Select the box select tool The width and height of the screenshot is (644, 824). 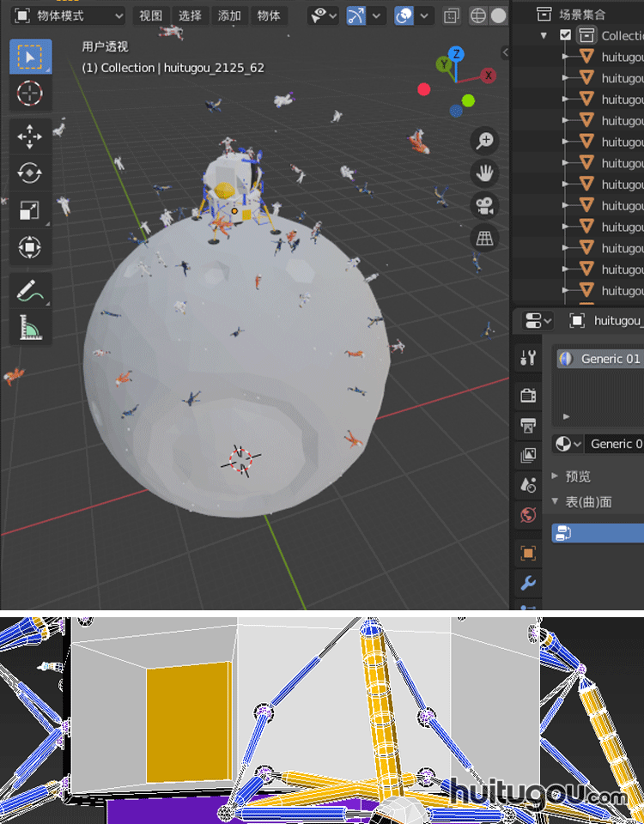pos(30,57)
